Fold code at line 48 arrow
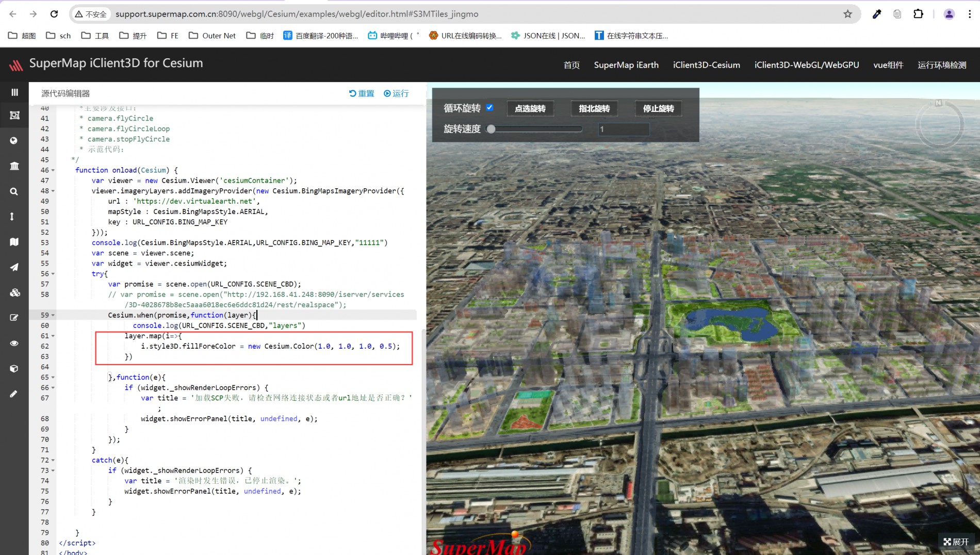The width and height of the screenshot is (980, 555). tap(53, 191)
